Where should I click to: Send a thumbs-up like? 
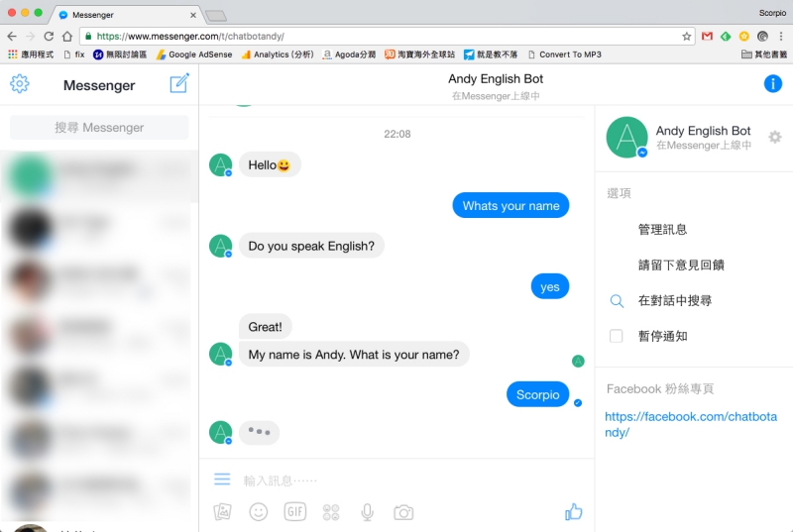coord(574,512)
